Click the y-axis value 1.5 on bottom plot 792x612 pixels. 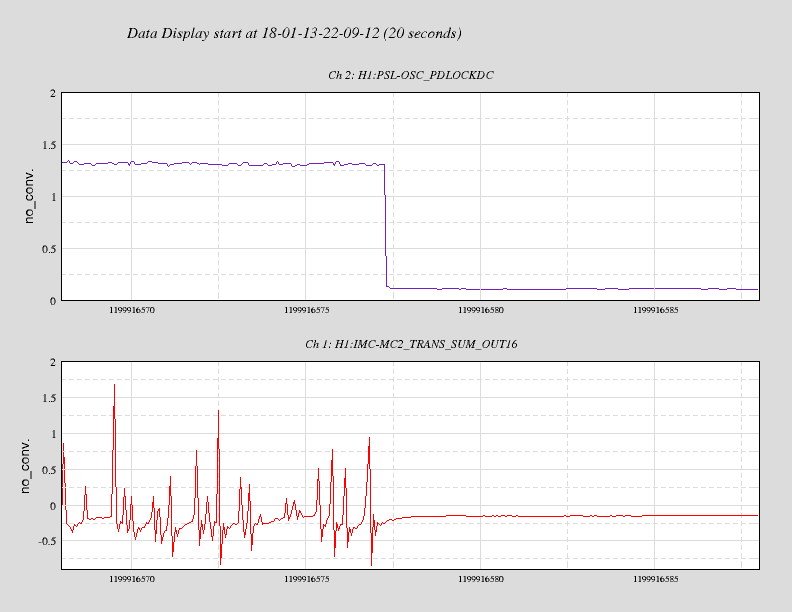pyautogui.click(x=48, y=397)
